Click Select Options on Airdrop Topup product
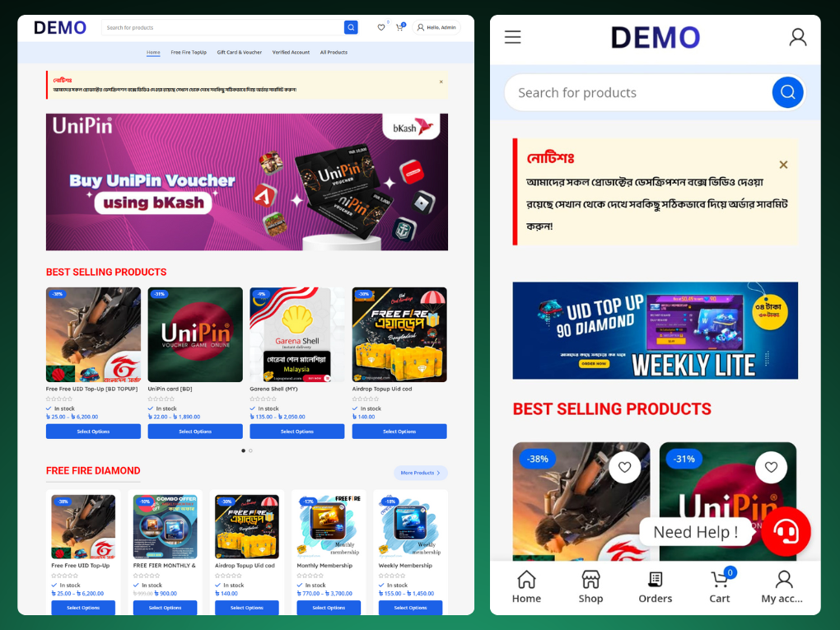The image size is (840, 630). coord(399,431)
